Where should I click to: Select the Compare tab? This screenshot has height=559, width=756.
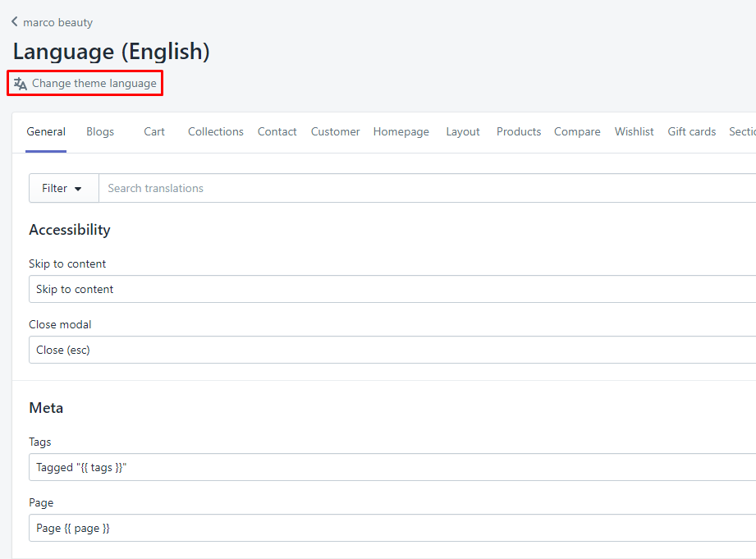[x=577, y=131]
